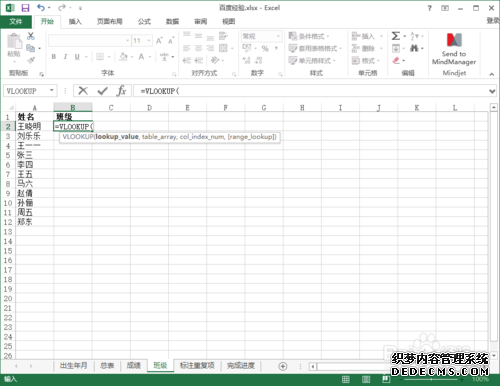Switch to the Review tab

click(201, 22)
